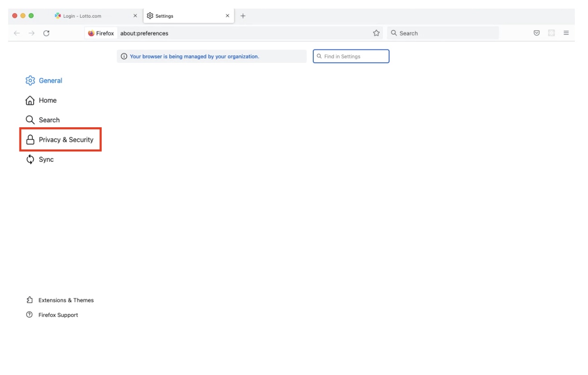This screenshot has height=375, width=588.
Task: Open the General settings category
Action: [44, 80]
